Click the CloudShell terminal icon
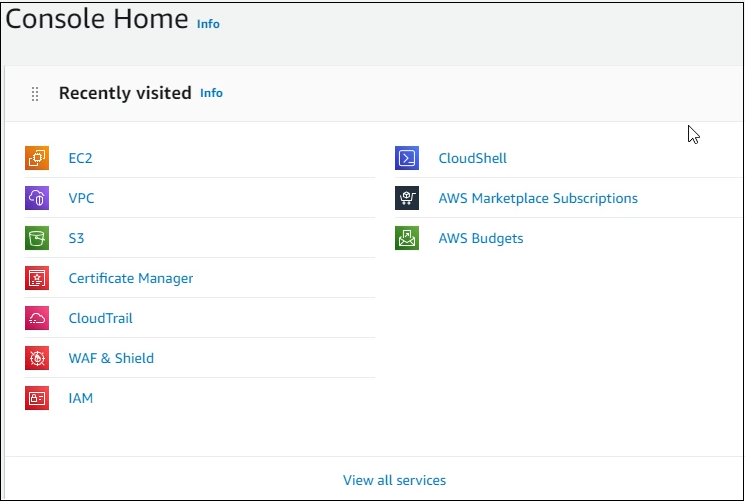 pyautogui.click(x=407, y=158)
